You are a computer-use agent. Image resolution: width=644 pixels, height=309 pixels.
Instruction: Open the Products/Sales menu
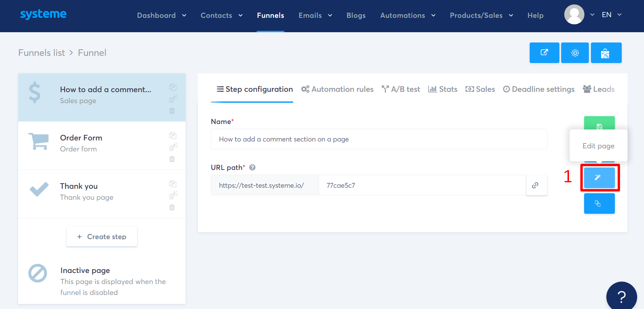[481, 15]
